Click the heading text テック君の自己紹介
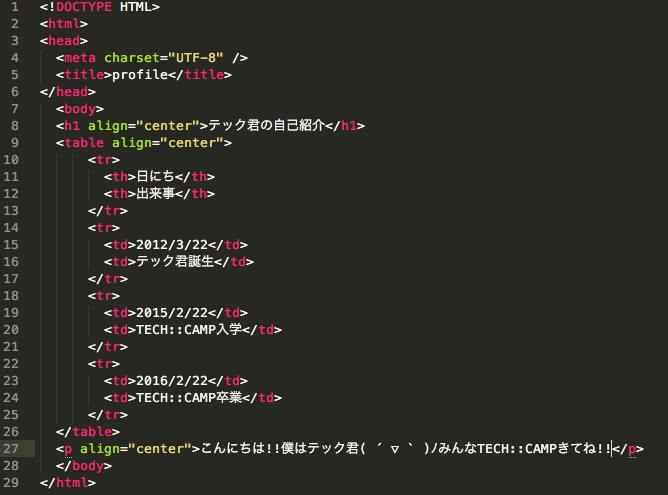668x495 pixels. [267, 126]
